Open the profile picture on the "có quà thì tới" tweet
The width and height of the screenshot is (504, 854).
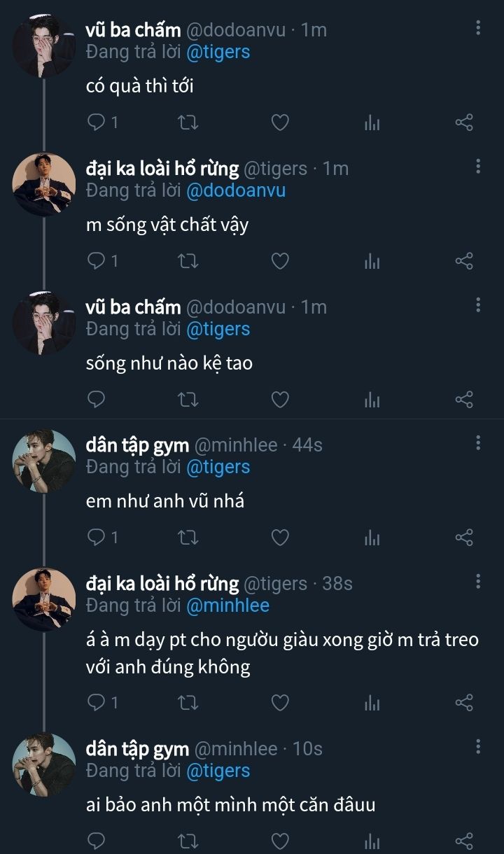tap(43, 47)
